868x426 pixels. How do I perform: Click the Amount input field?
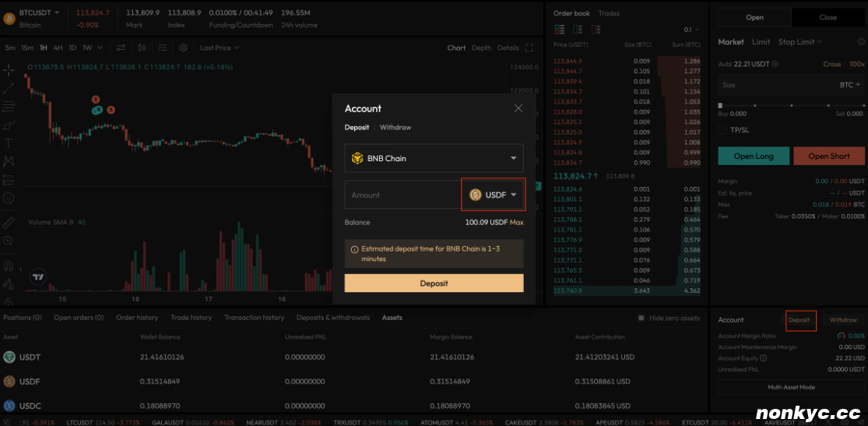[403, 195]
